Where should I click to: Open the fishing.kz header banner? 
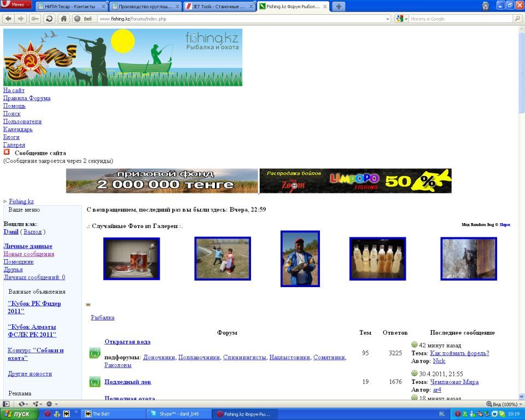coord(123,57)
